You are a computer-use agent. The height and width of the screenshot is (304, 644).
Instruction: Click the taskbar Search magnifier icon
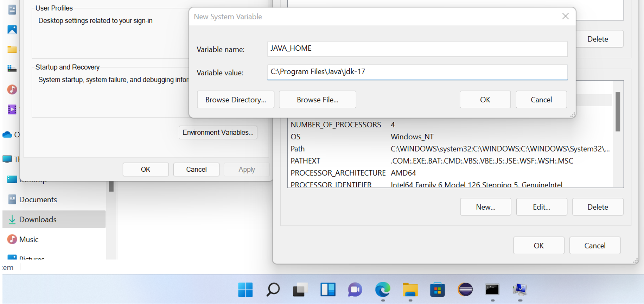273,290
